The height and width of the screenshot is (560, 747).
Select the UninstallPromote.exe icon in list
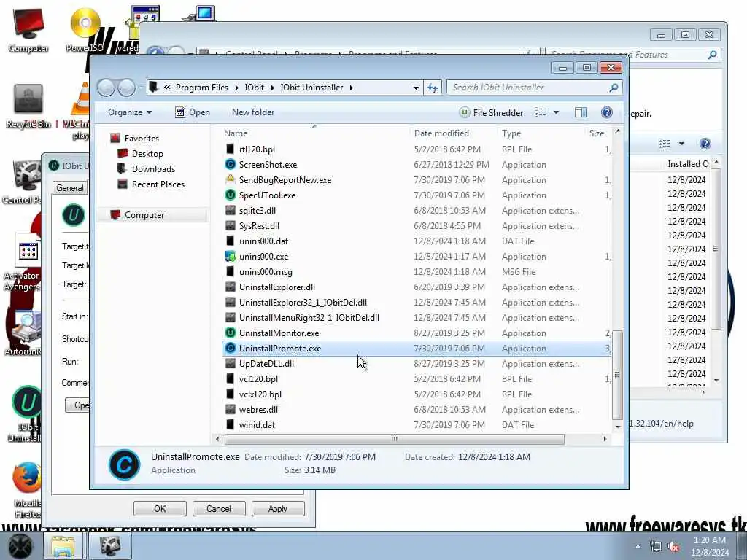pos(230,348)
